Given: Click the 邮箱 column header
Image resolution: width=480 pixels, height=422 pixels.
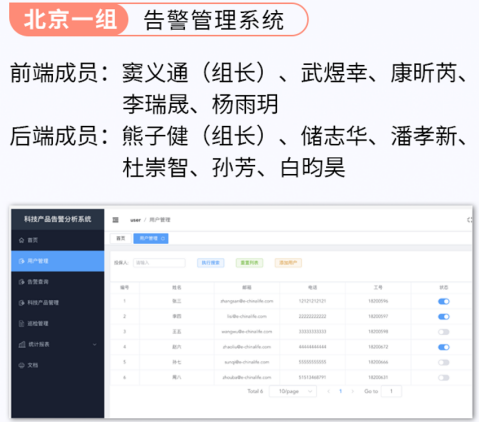Looking at the screenshot, I should point(247,287).
